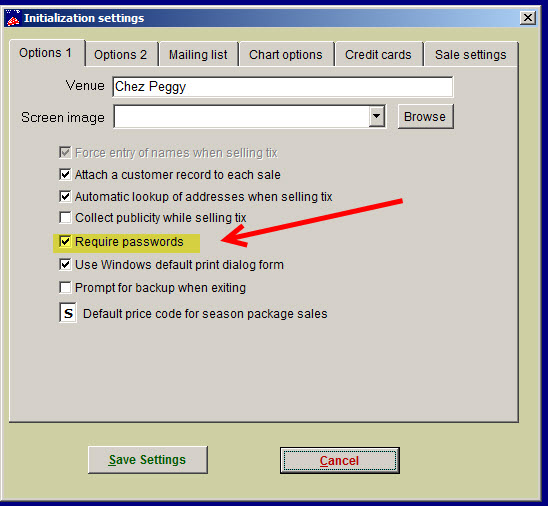Go to the Credit cards tab

point(378,55)
